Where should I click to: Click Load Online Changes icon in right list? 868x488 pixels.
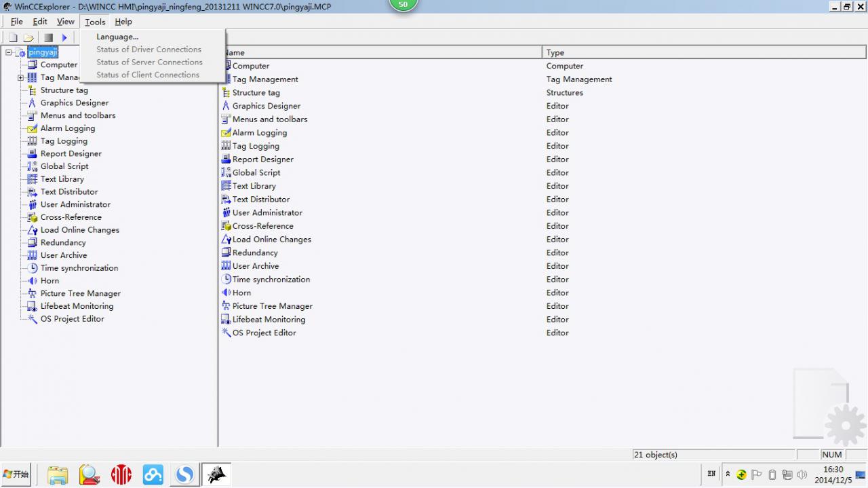point(226,240)
